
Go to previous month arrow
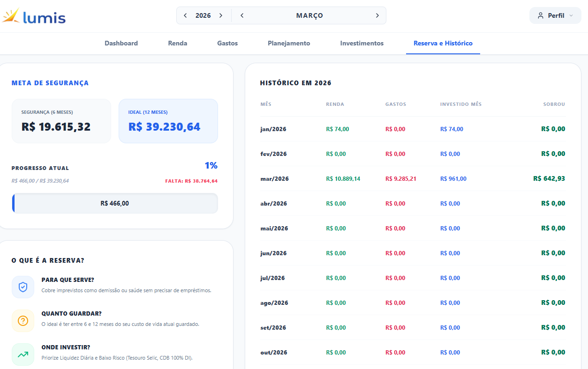242,15
